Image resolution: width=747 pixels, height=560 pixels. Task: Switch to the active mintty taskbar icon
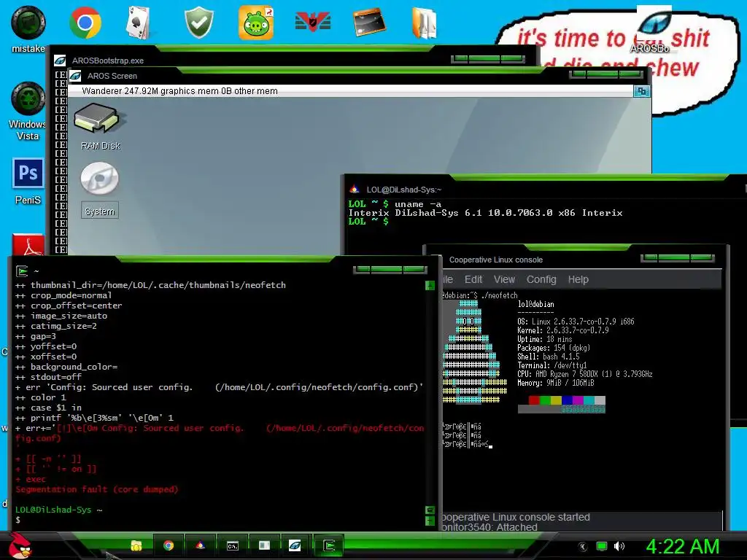[x=329, y=545]
